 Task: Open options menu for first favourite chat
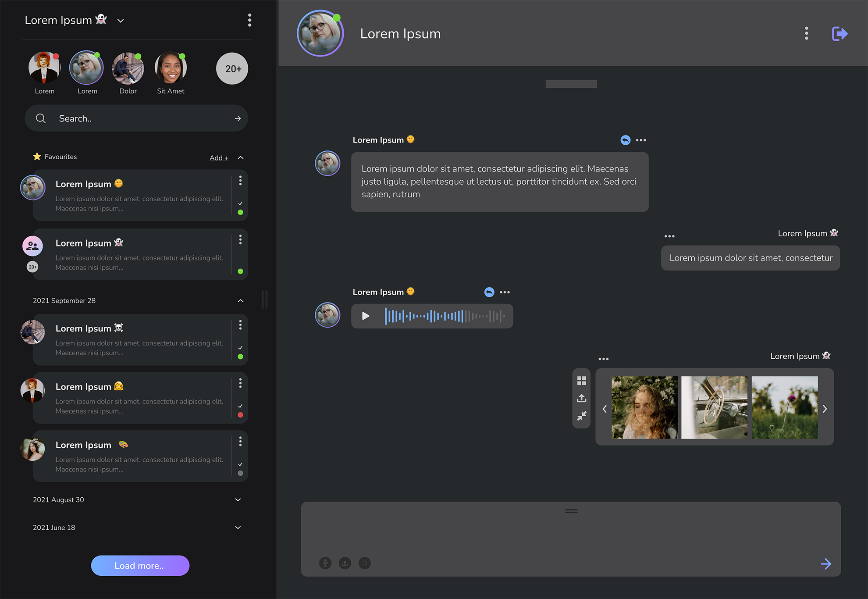coord(240,181)
